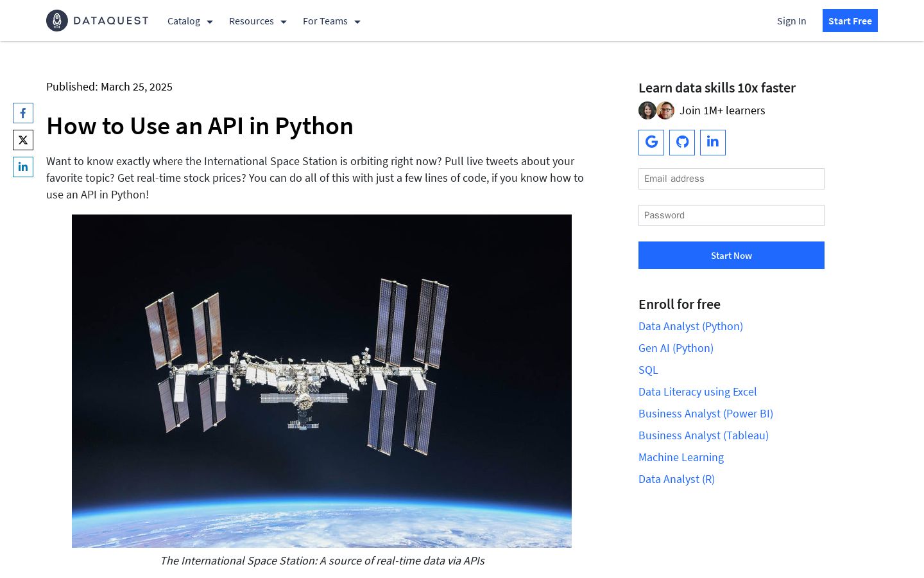Click the 'Learn data skills 10x faster' heading
Image resolution: width=924 pixels, height=578 pixels.
tap(717, 88)
